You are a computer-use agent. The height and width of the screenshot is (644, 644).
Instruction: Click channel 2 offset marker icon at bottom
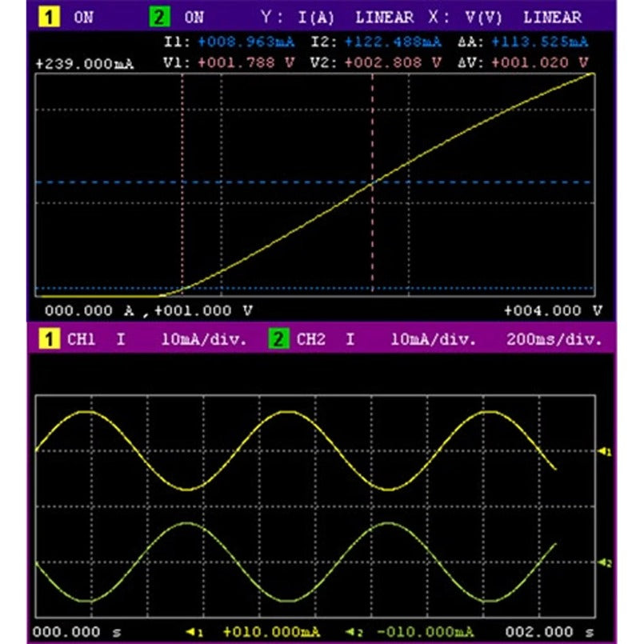(354, 632)
